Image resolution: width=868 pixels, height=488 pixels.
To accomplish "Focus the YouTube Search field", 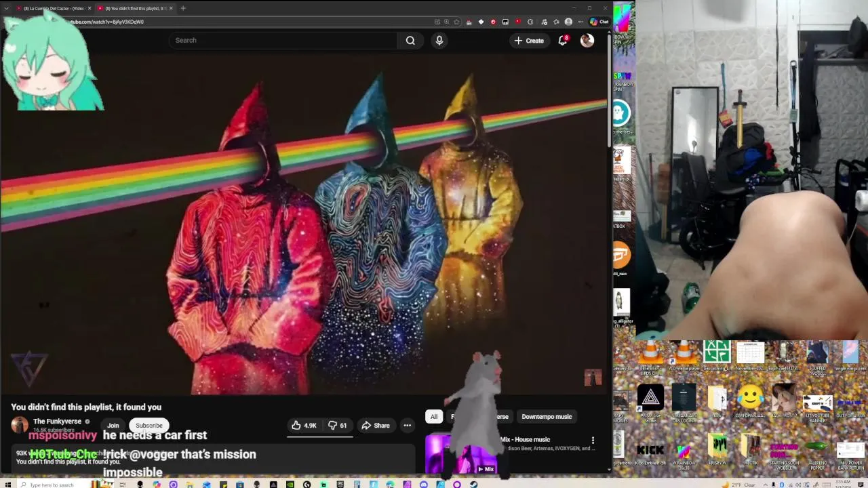I will point(283,41).
